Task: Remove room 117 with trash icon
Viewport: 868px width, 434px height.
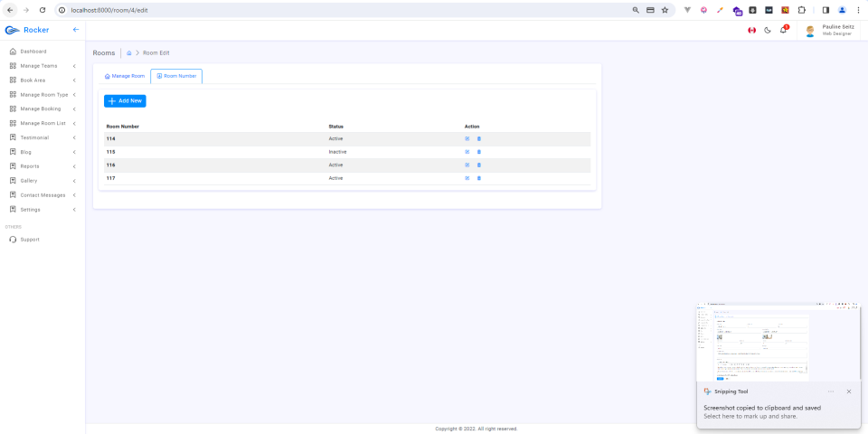Action: click(479, 178)
